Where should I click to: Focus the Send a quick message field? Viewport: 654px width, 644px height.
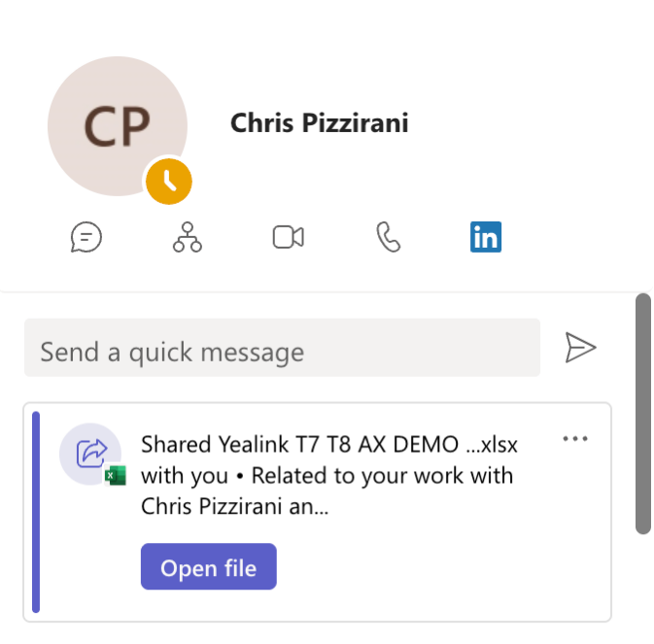[283, 348]
